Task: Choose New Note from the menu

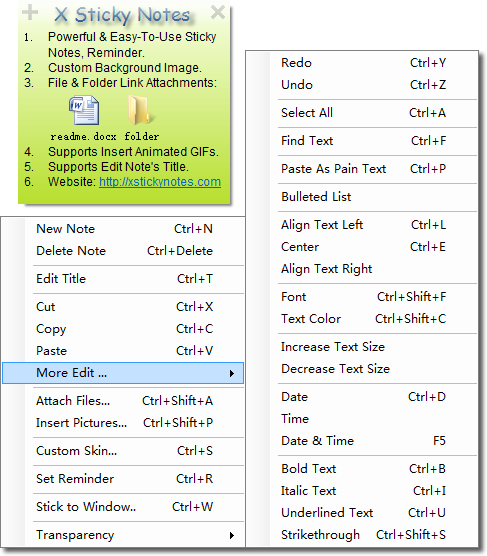Action: (x=123, y=229)
